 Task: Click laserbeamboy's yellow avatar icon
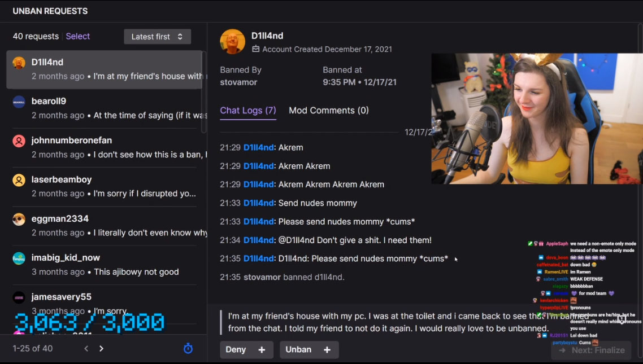click(x=19, y=180)
